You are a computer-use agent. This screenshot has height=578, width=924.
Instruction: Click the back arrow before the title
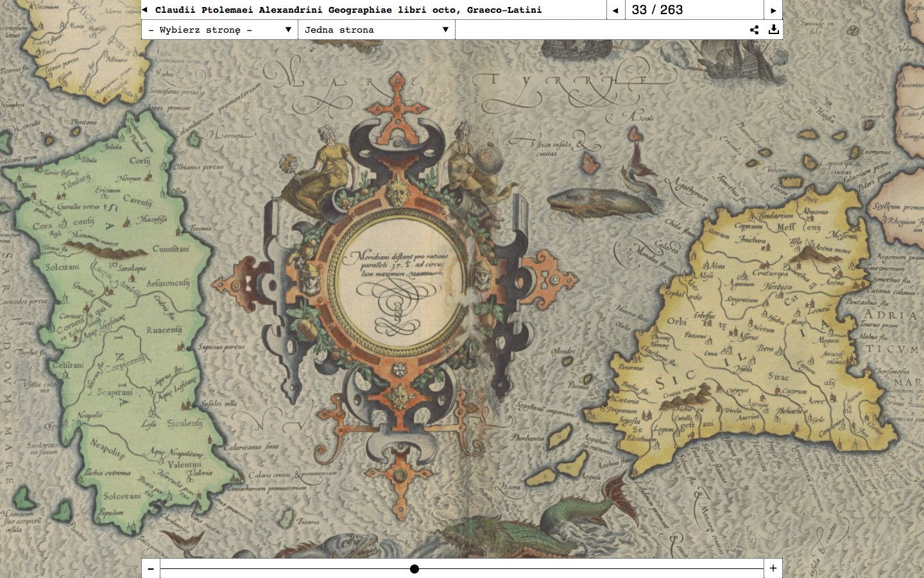point(145,10)
